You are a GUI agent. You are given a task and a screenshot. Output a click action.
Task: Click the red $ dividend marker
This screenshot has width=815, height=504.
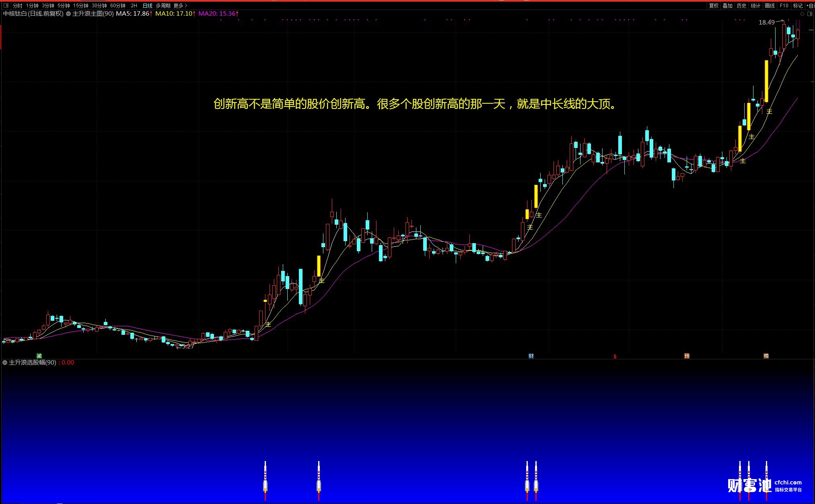(615, 356)
